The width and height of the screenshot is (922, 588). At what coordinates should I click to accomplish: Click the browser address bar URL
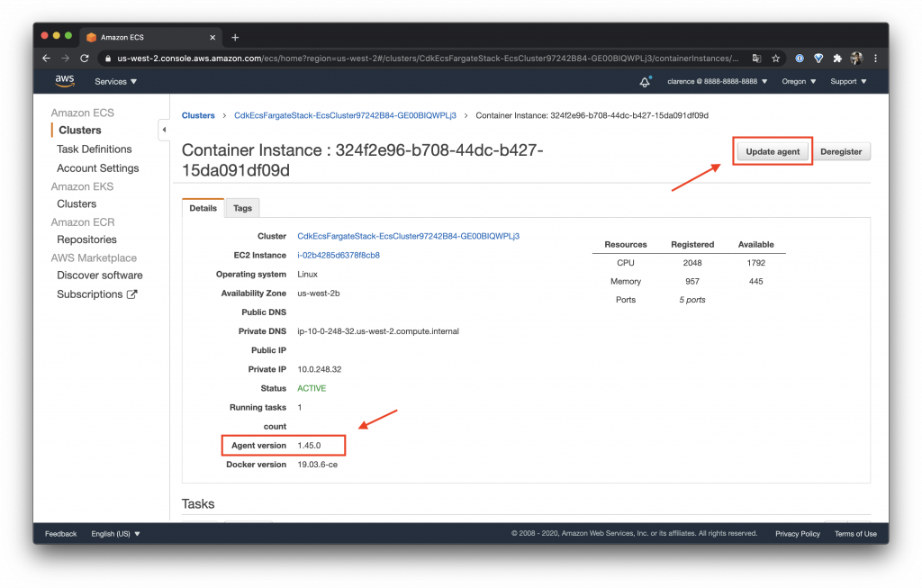click(428, 59)
